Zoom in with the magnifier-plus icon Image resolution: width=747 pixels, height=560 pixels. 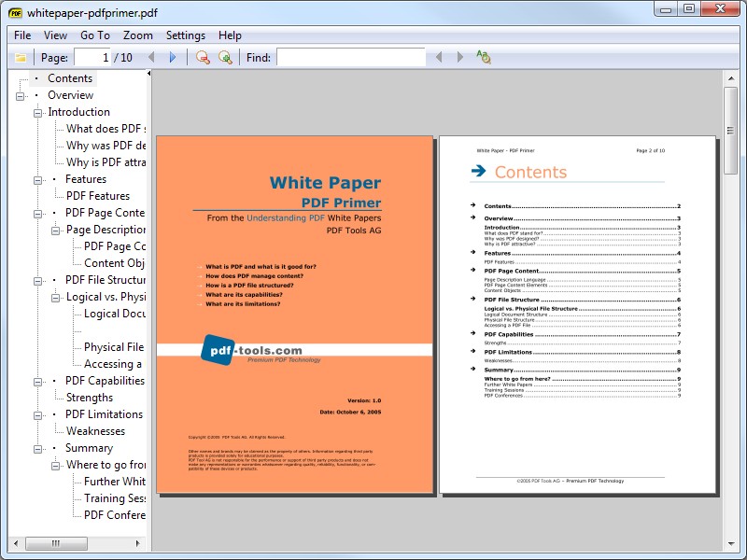(x=224, y=57)
